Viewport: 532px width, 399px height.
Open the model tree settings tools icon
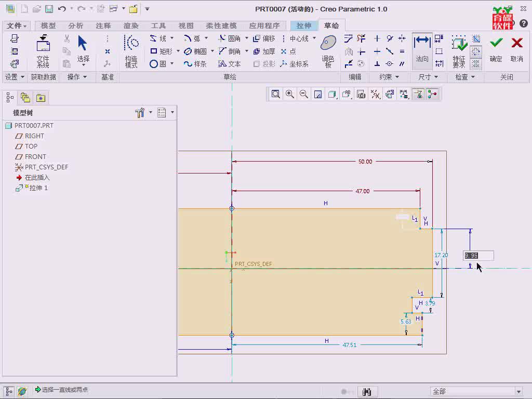tap(140, 113)
